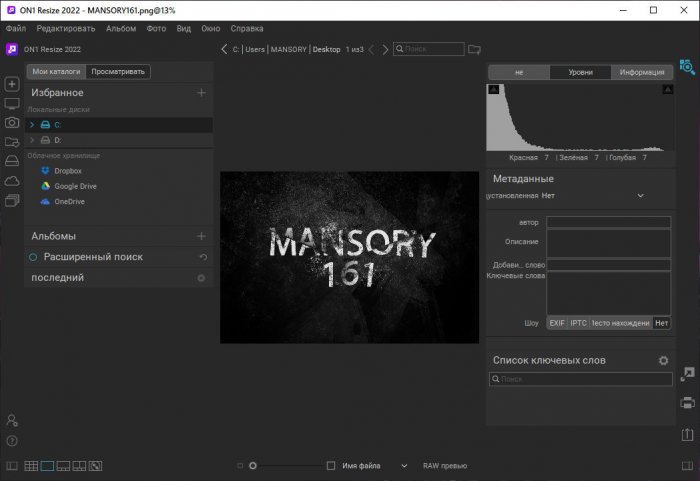
Task: Click the Просматривать button
Action: tap(118, 71)
